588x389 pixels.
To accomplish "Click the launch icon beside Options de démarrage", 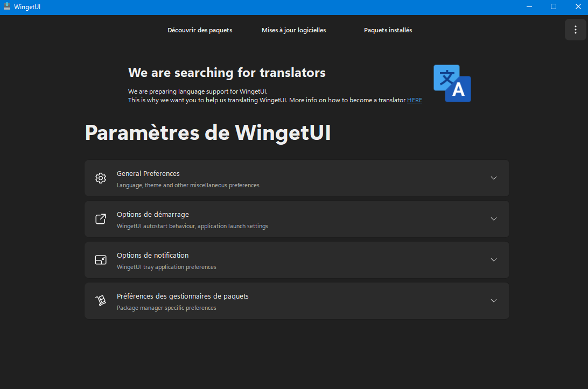I will (x=101, y=219).
